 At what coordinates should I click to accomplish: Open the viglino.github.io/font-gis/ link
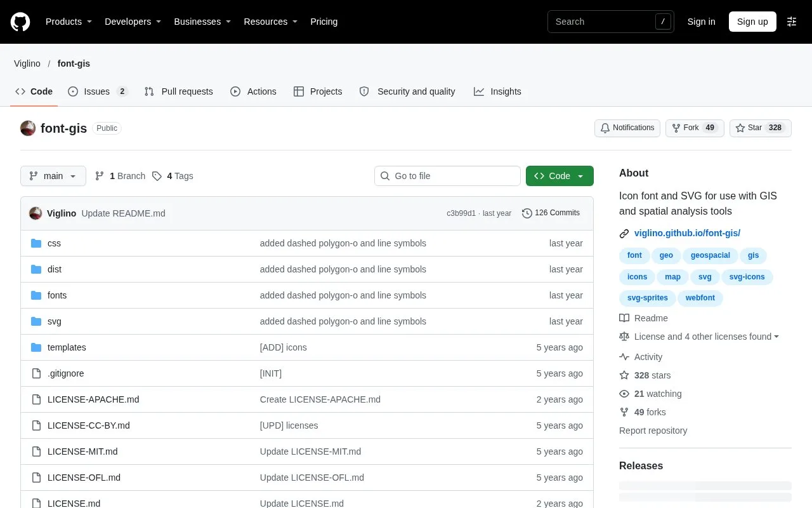click(687, 233)
